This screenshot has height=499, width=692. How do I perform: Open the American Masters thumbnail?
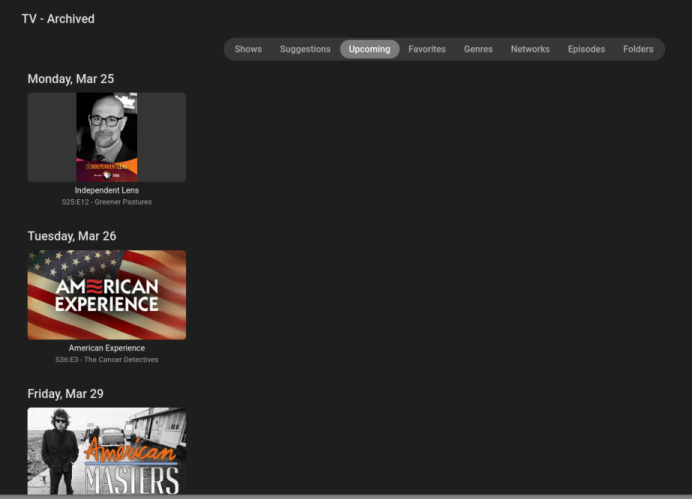[x=107, y=451]
